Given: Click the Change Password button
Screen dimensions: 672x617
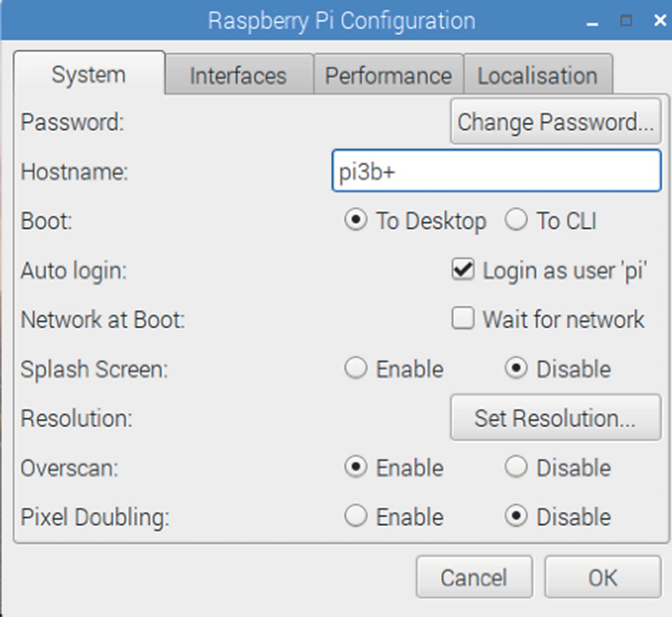Looking at the screenshot, I should (x=555, y=122).
